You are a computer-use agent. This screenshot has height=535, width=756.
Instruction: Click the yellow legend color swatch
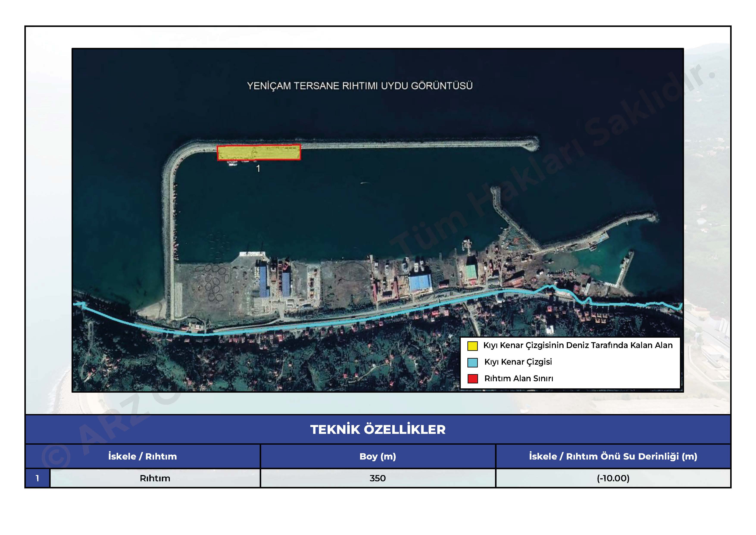tap(472, 346)
